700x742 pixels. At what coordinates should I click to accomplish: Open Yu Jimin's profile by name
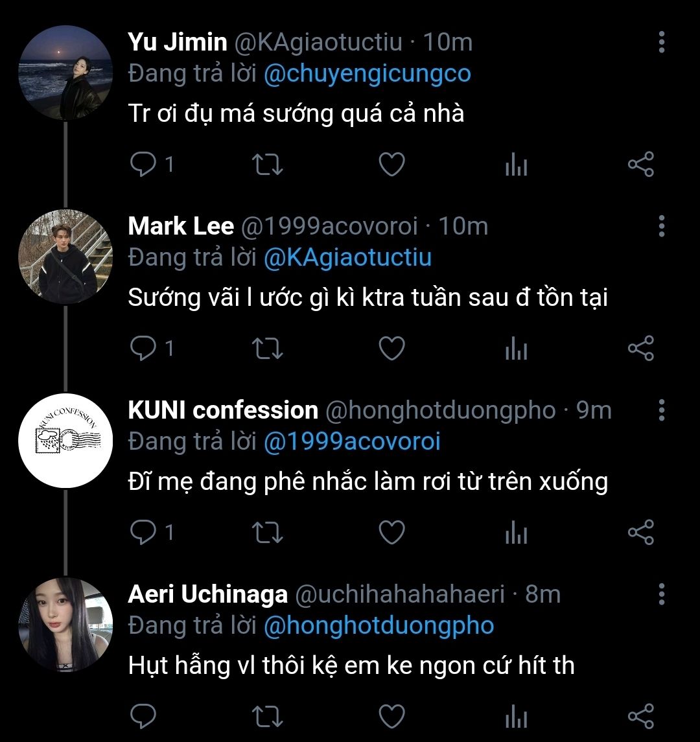click(178, 42)
